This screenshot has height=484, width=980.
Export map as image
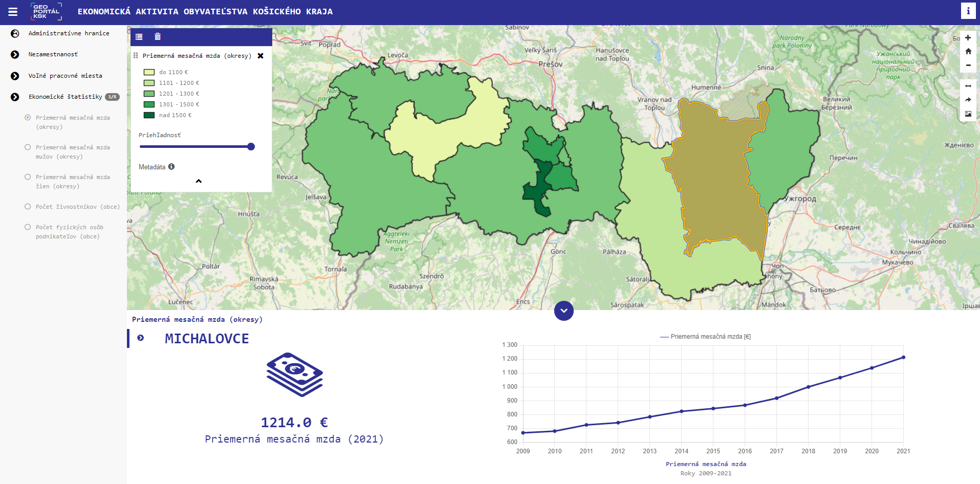point(968,114)
